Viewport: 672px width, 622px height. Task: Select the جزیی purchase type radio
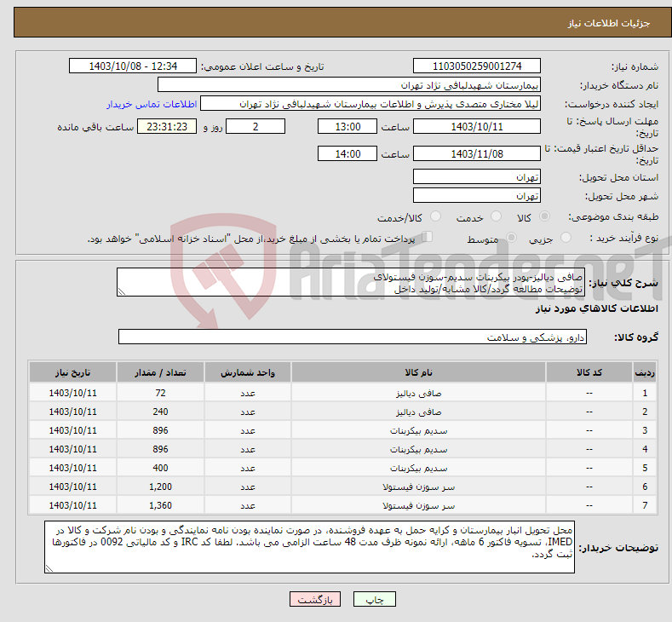point(566,238)
